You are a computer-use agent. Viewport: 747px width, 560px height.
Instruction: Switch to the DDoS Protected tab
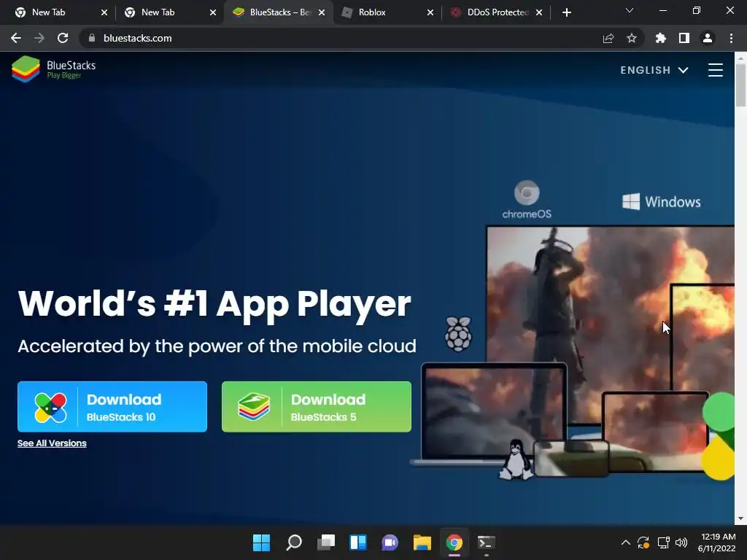498,12
